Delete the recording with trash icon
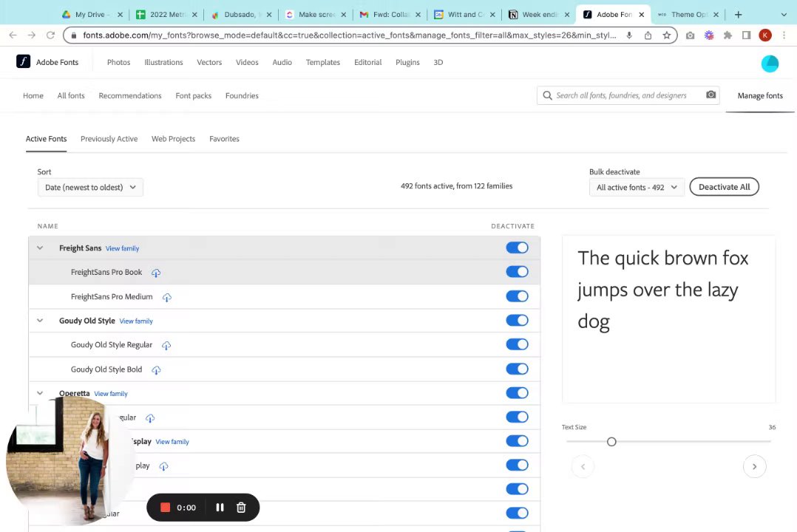This screenshot has height=532, width=797. (242, 507)
